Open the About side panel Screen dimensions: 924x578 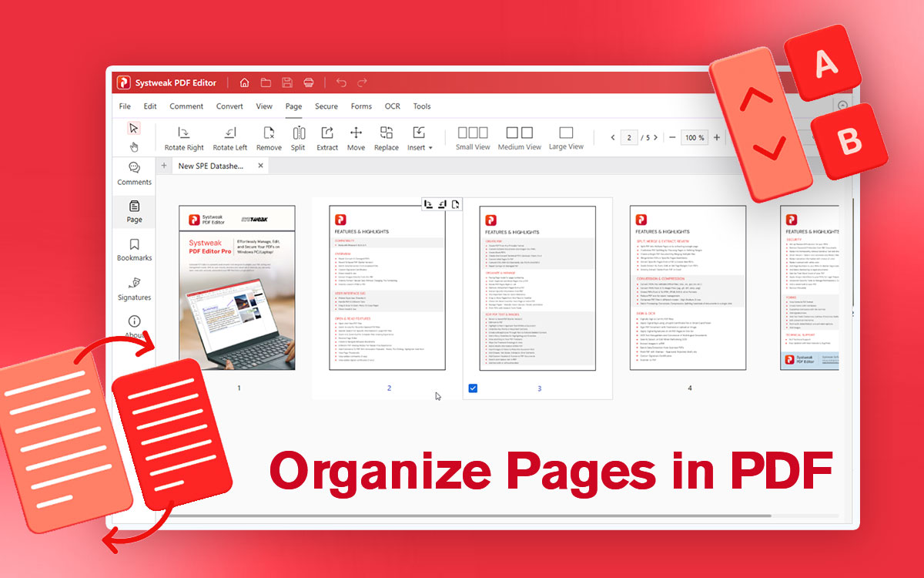tap(134, 327)
